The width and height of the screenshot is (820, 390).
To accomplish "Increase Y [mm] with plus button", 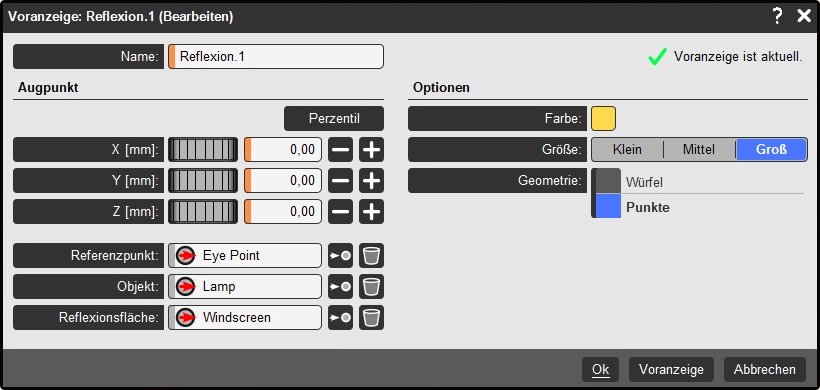I will [371, 181].
